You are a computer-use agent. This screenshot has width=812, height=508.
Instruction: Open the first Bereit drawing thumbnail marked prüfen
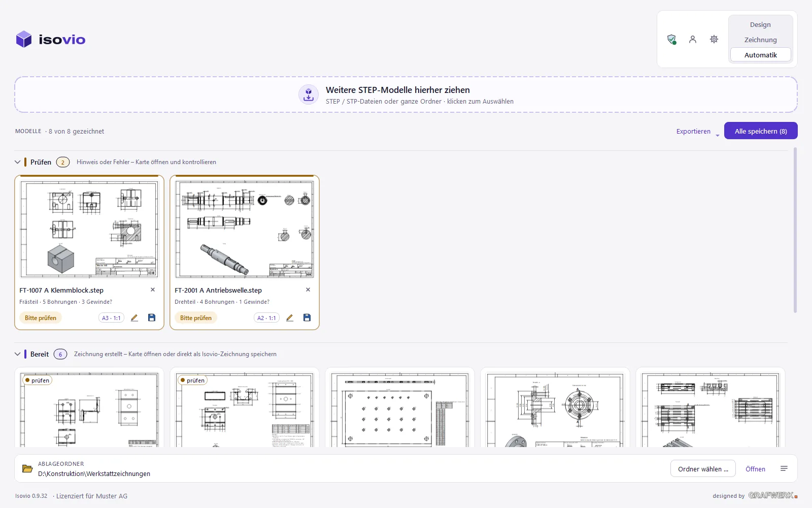tap(89, 409)
